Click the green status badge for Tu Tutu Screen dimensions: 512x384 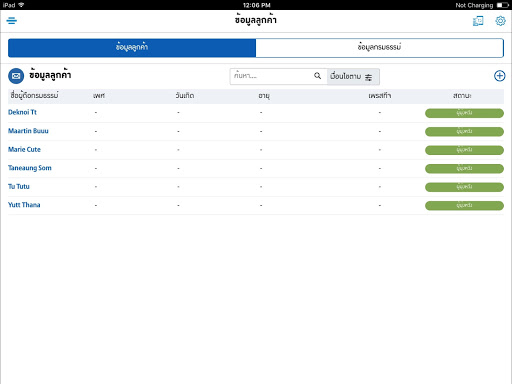pyautogui.click(x=464, y=187)
